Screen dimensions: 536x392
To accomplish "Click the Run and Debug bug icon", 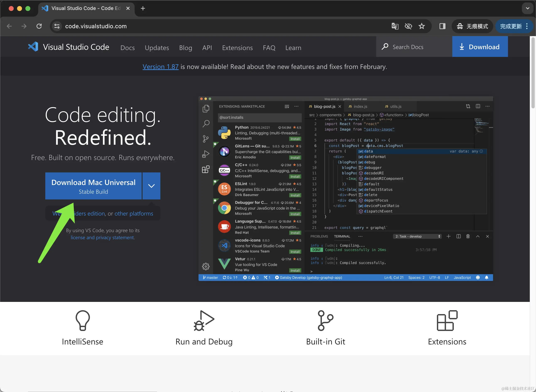I will point(204,321).
